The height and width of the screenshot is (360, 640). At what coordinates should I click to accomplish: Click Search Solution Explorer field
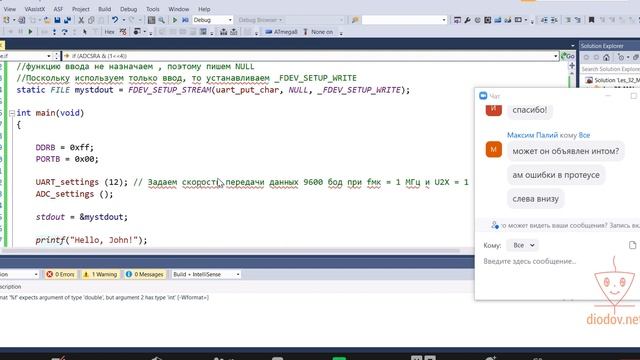pos(610,69)
